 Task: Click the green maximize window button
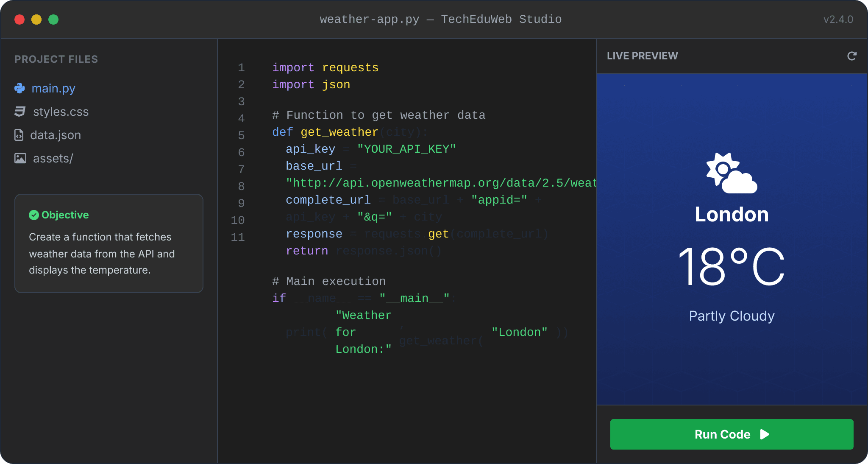[53, 20]
